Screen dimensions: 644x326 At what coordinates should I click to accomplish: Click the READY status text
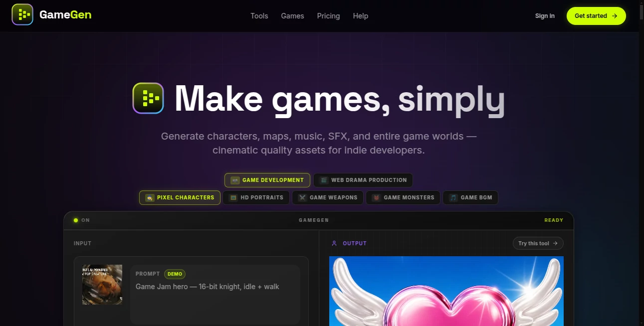pos(554,220)
